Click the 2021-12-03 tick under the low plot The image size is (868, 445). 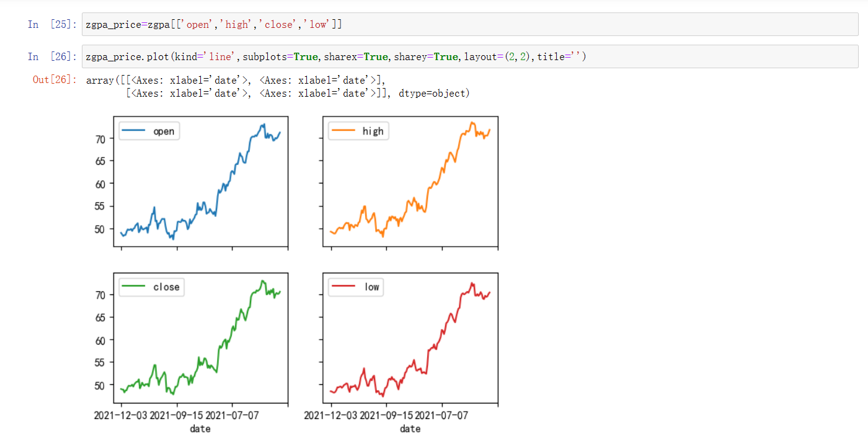[x=330, y=416]
